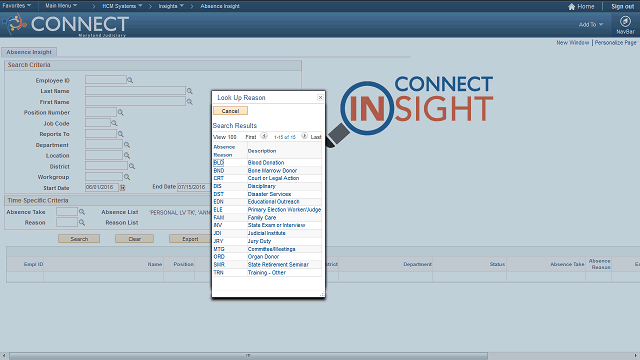This screenshot has height=360, width=640.
Task: Open Last Name lookup magnifier
Action: point(189,91)
